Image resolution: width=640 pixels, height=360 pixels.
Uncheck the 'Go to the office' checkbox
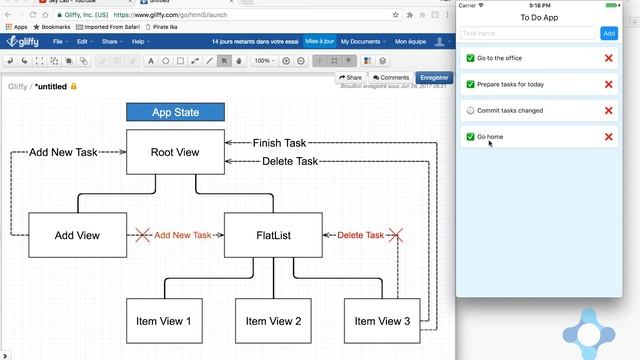pyautogui.click(x=470, y=58)
